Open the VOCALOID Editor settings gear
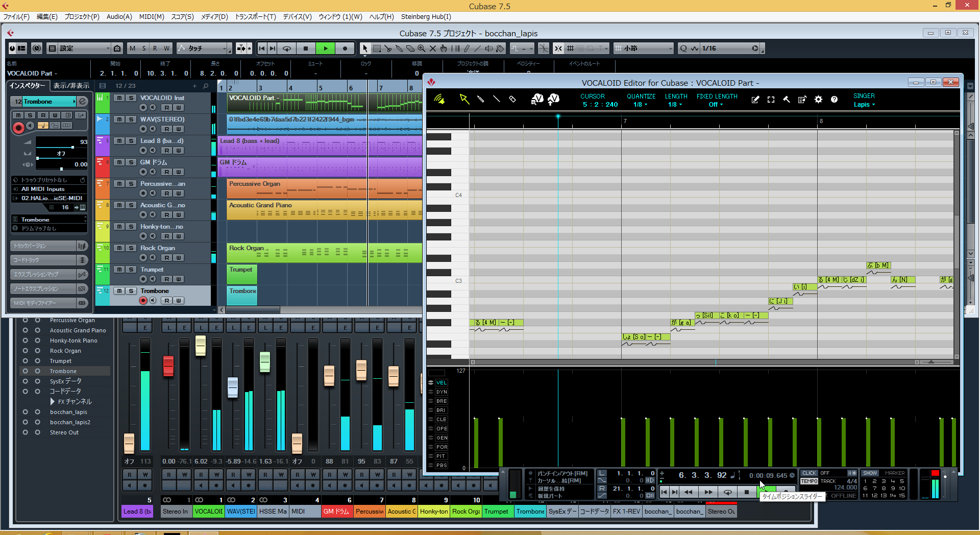Viewport: 980px width, 535px height. click(818, 100)
